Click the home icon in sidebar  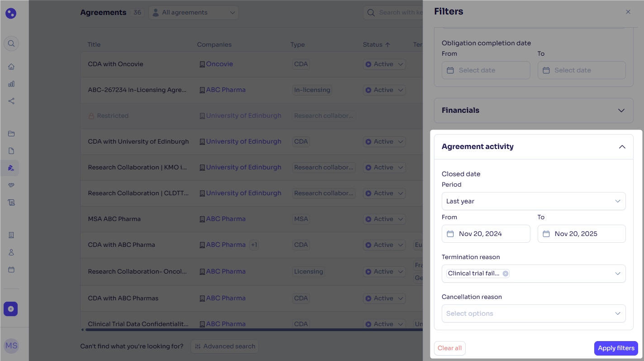pos(11,67)
